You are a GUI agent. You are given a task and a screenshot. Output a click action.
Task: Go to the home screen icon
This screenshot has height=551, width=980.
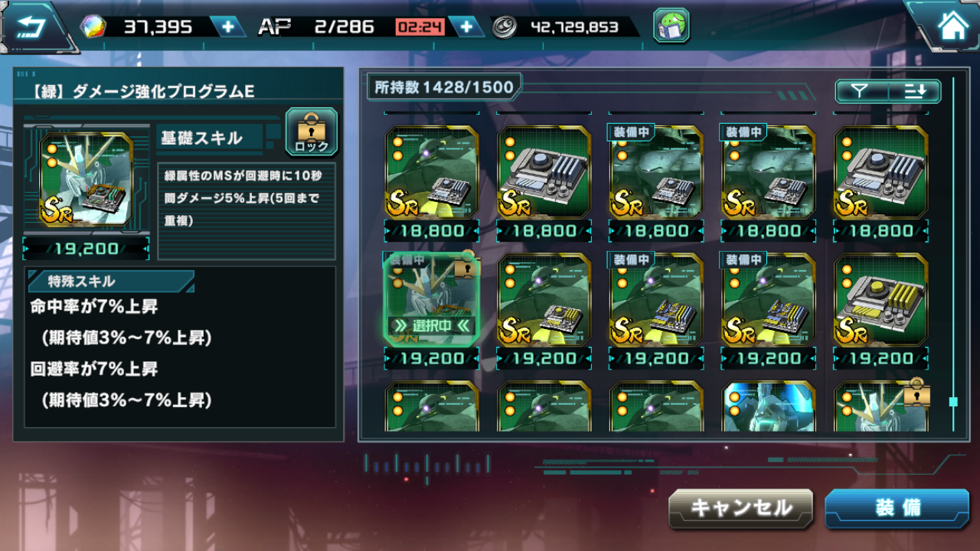(x=952, y=27)
